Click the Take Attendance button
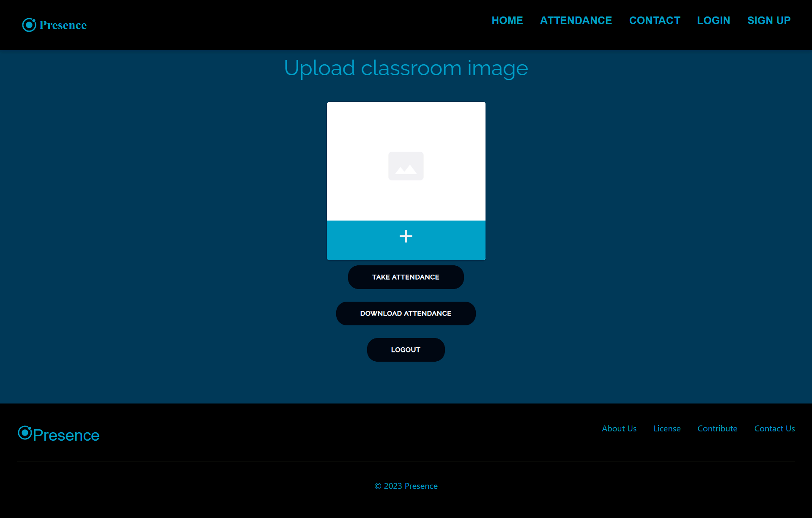Screen dimensions: 812x518 click(406, 277)
